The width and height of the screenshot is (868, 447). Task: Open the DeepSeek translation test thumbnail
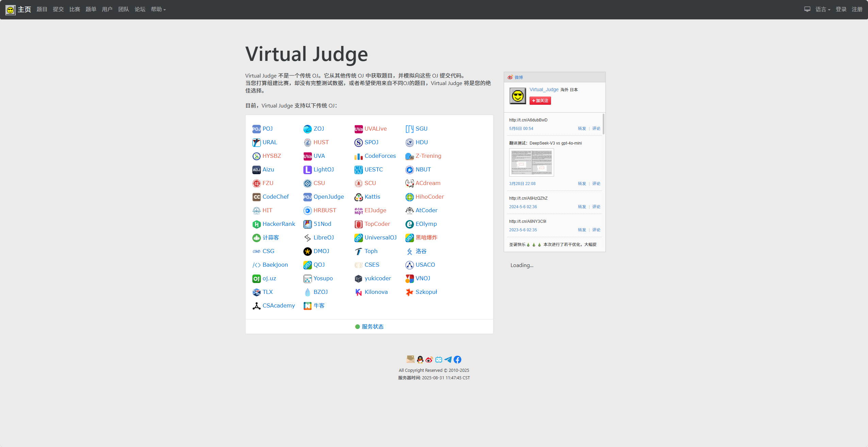(531, 162)
